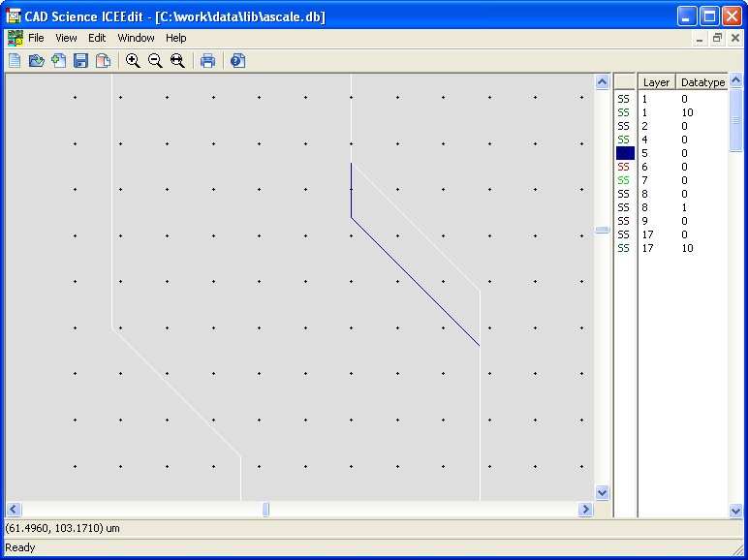The height and width of the screenshot is (560, 748).
Task: Click the selected blue swatch for layer 5
Action: (x=625, y=153)
